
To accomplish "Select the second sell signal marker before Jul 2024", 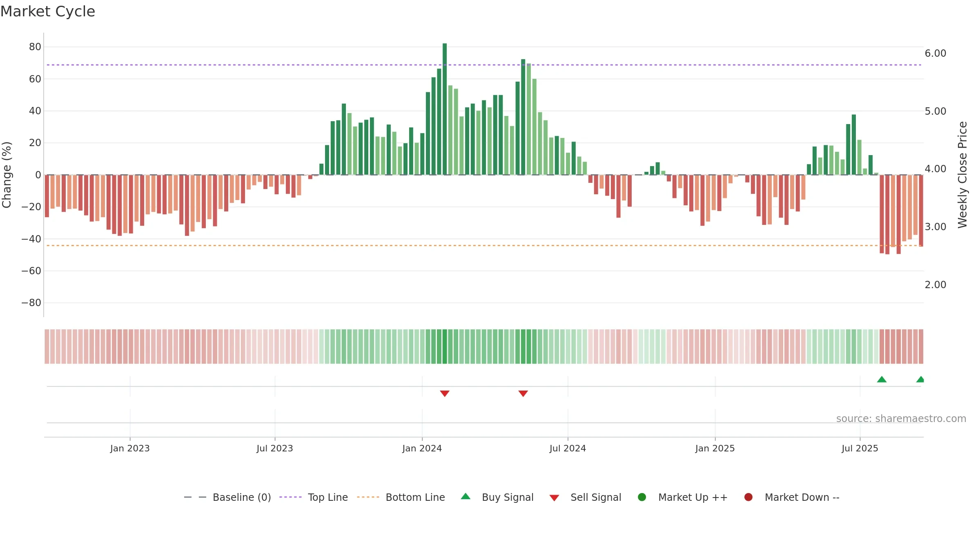I will coord(523,393).
